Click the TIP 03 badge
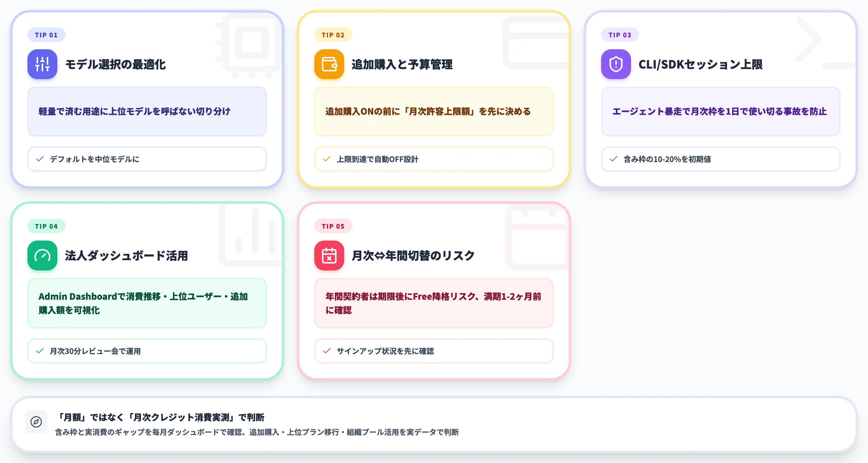The width and height of the screenshot is (868, 463). pyautogui.click(x=620, y=35)
